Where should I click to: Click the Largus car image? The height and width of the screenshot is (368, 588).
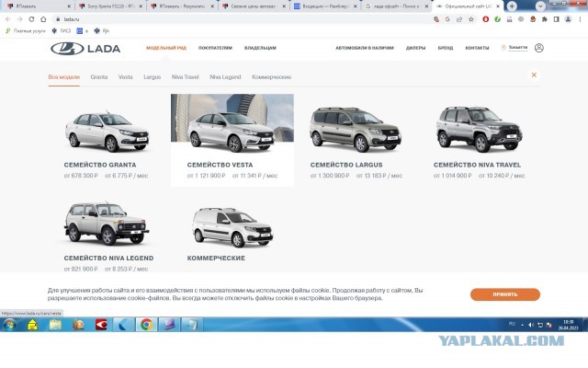tap(356, 130)
